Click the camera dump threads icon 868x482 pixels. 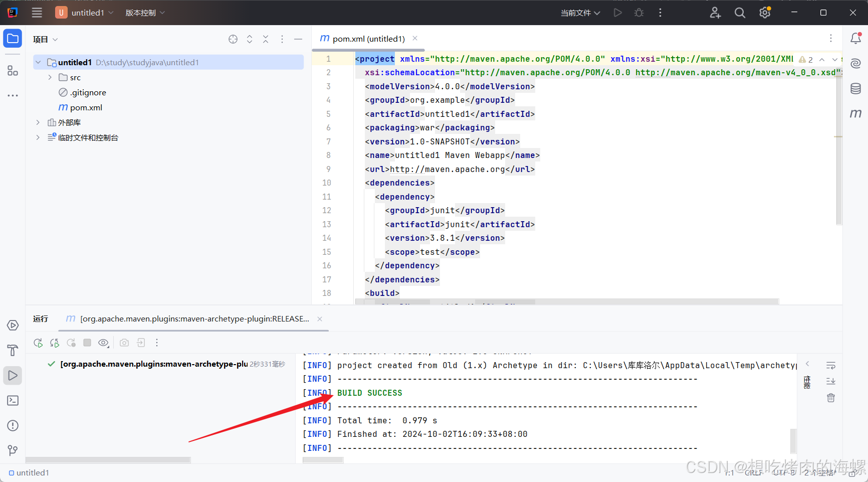click(x=124, y=343)
